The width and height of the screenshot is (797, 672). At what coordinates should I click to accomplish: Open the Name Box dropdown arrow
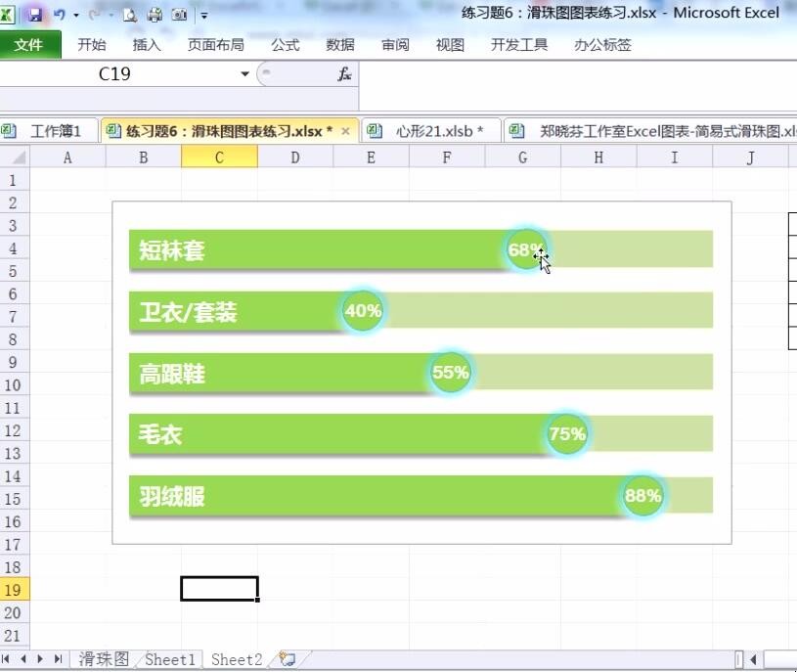tap(244, 73)
